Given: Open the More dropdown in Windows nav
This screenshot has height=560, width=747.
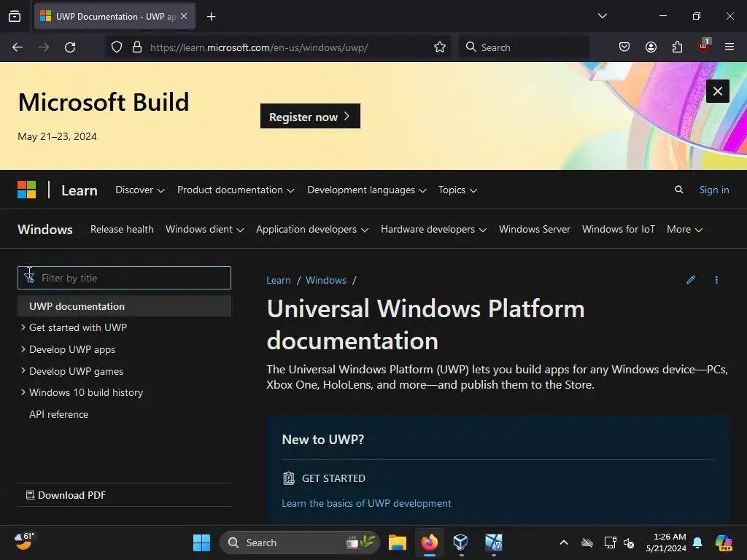Looking at the screenshot, I should point(684,229).
